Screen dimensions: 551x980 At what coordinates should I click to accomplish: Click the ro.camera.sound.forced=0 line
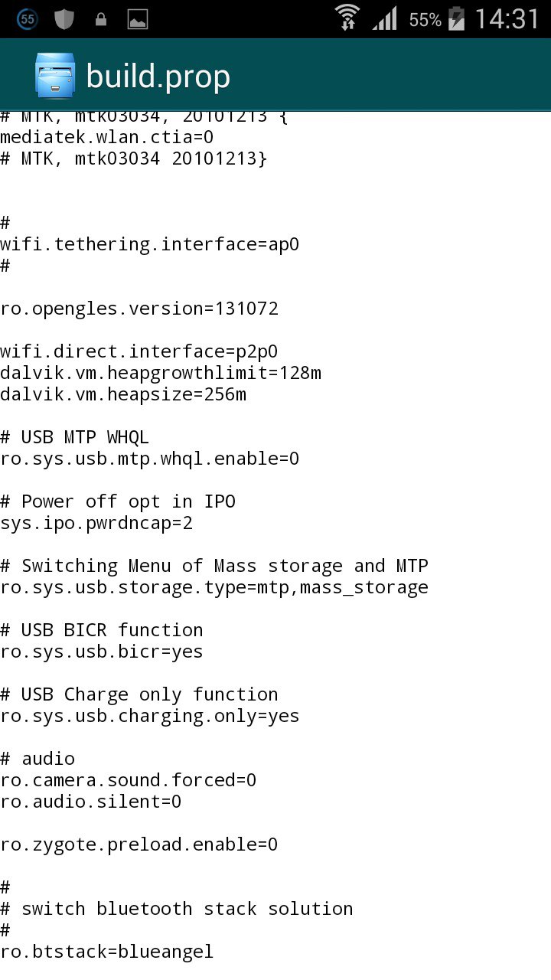point(129,780)
